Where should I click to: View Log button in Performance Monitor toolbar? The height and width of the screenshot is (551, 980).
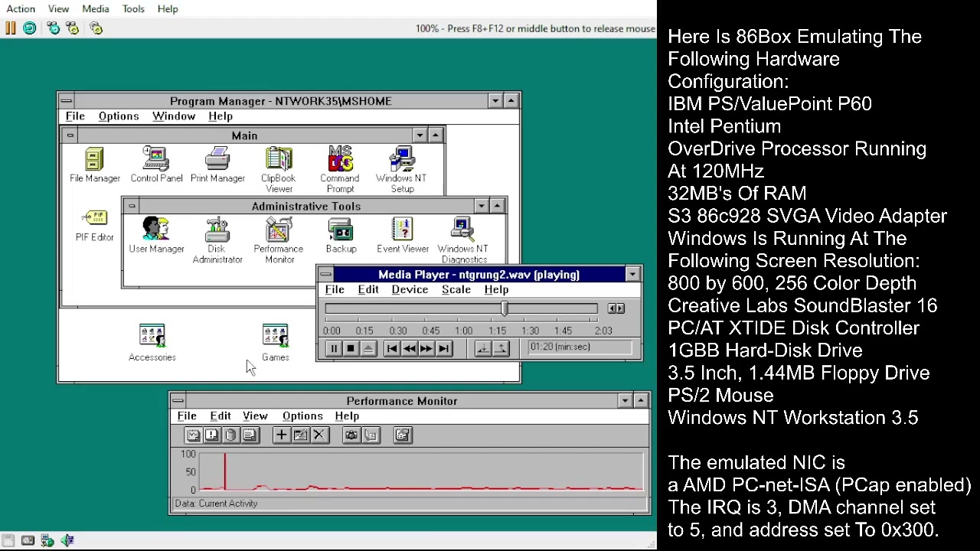pos(230,435)
